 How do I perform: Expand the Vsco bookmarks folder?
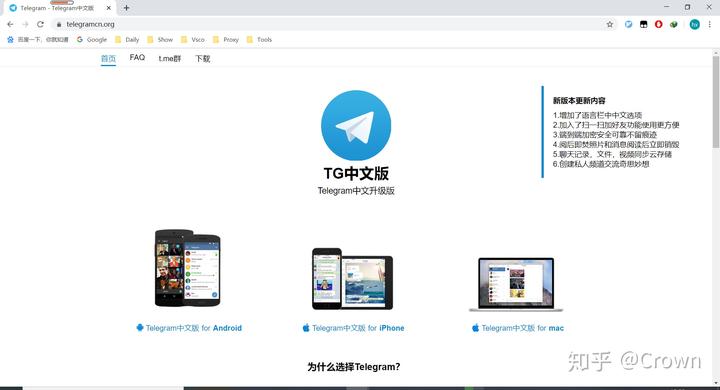193,40
